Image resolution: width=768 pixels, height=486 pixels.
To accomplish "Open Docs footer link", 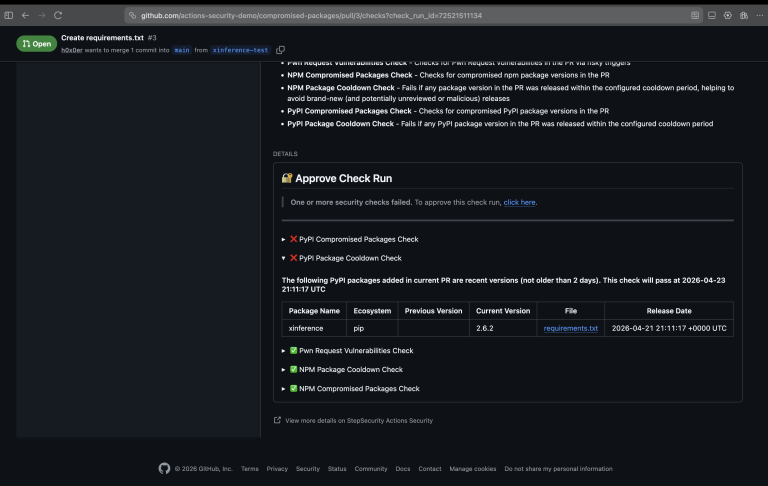I will click(403, 469).
